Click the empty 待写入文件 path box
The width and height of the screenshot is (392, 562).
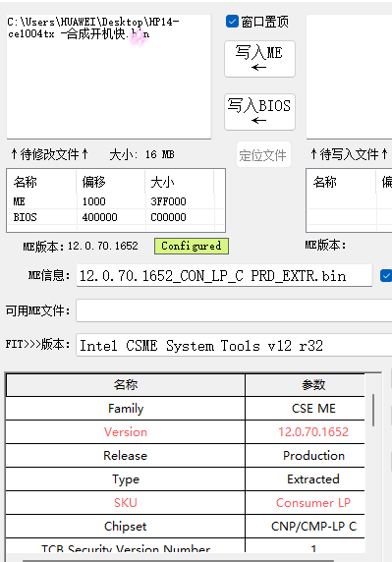pos(349,77)
